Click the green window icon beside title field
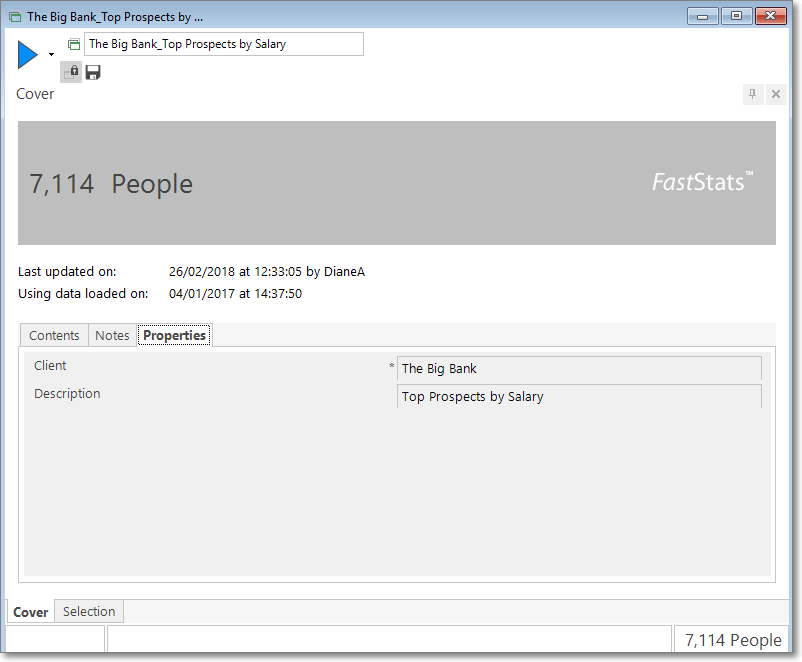 74,45
